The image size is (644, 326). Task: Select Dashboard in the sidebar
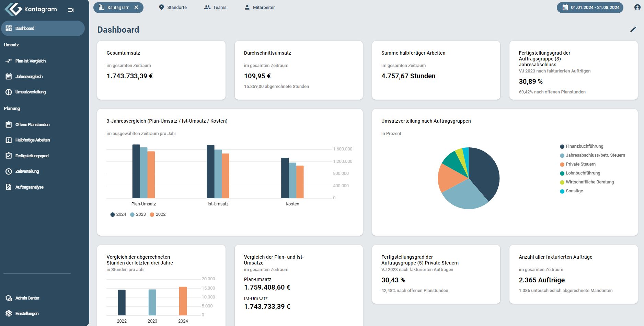[x=43, y=28]
